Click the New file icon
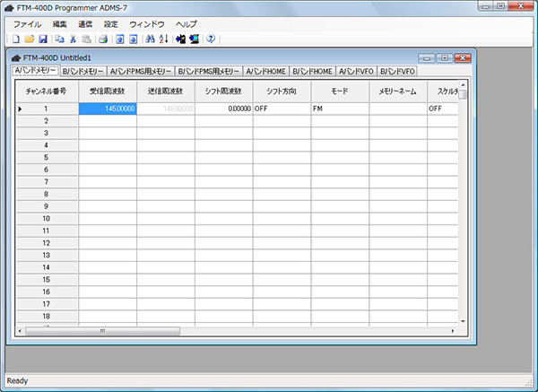The height and width of the screenshot is (392, 538). pos(16,39)
